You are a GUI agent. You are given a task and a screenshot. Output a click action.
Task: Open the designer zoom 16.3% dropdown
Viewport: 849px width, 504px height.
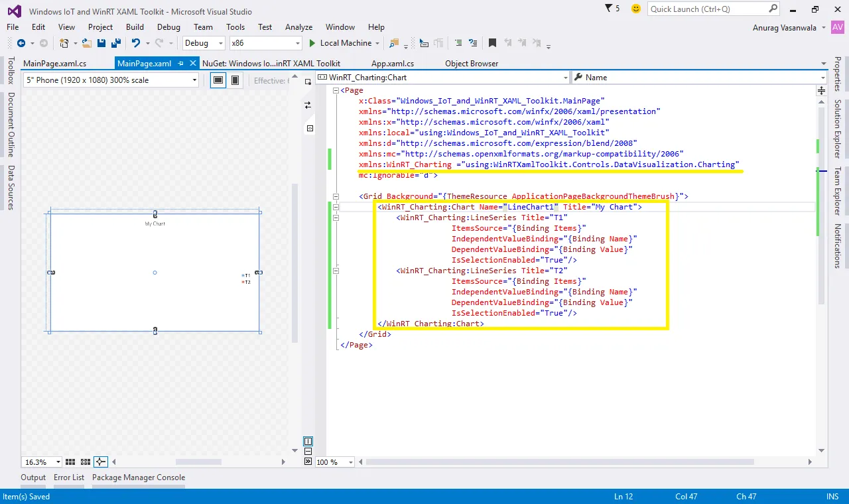click(x=58, y=462)
